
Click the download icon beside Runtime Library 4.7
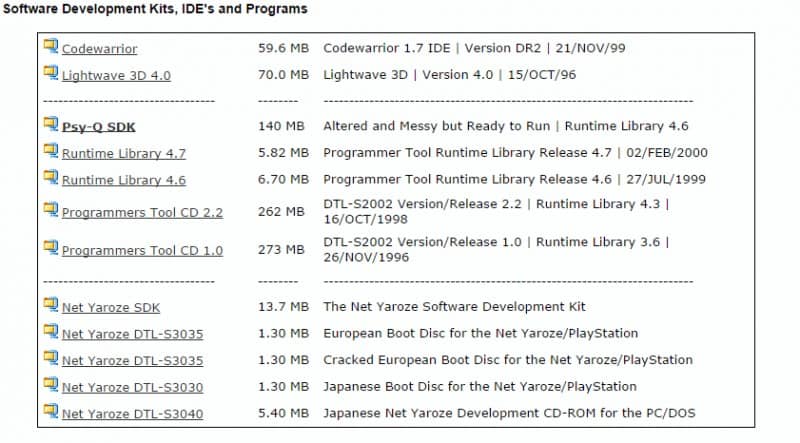coord(51,151)
